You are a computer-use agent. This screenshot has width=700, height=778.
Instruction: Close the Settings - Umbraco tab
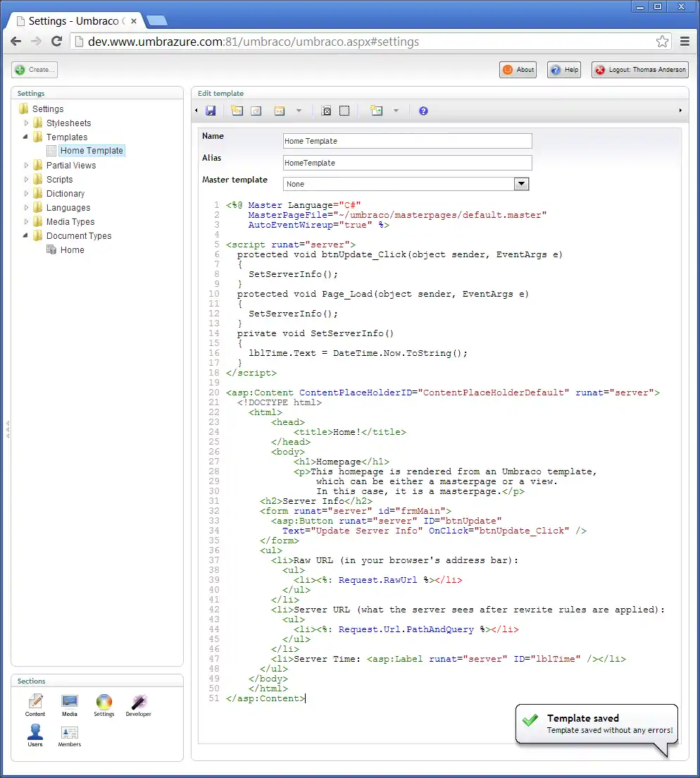(x=133, y=21)
